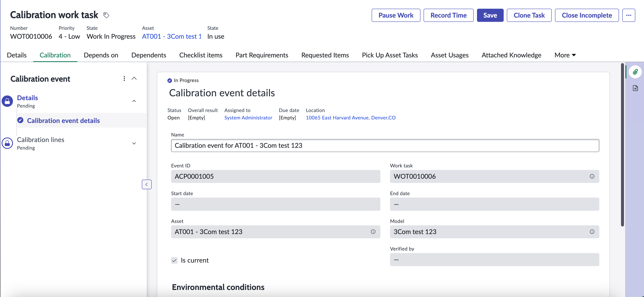The height and width of the screenshot is (297, 644).
Task: Collapse the Details stage chevron
Action: pos(134,101)
